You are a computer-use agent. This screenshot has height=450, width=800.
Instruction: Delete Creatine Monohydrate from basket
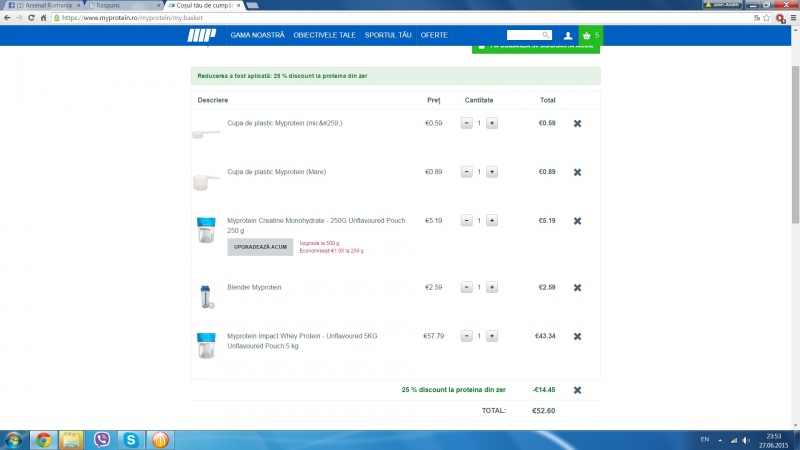pyautogui.click(x=577, y=221)
